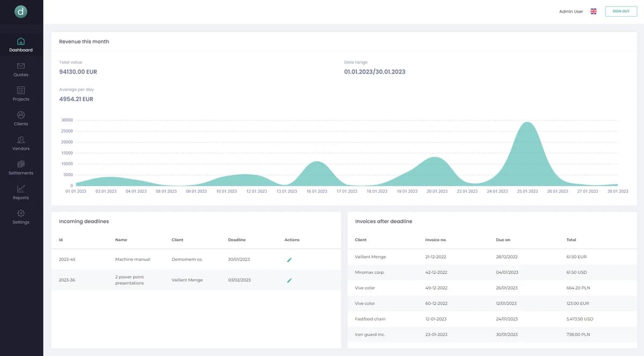
Task: Select the Quotes envelope icon
Action: coord(20,66)
